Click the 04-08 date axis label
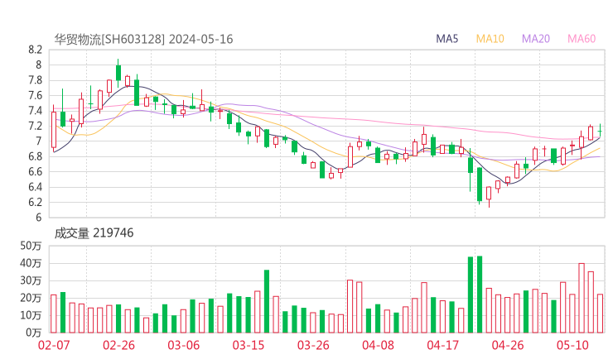613x364 pixels. pyautogui.click(x=378, y=345)
